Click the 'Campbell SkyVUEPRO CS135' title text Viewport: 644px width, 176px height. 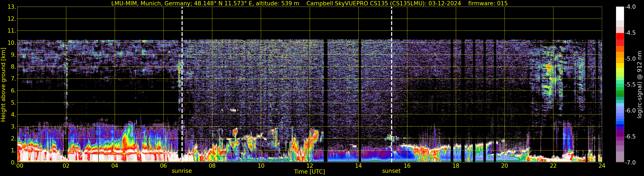pyautogui.click(x=347, y=3)
